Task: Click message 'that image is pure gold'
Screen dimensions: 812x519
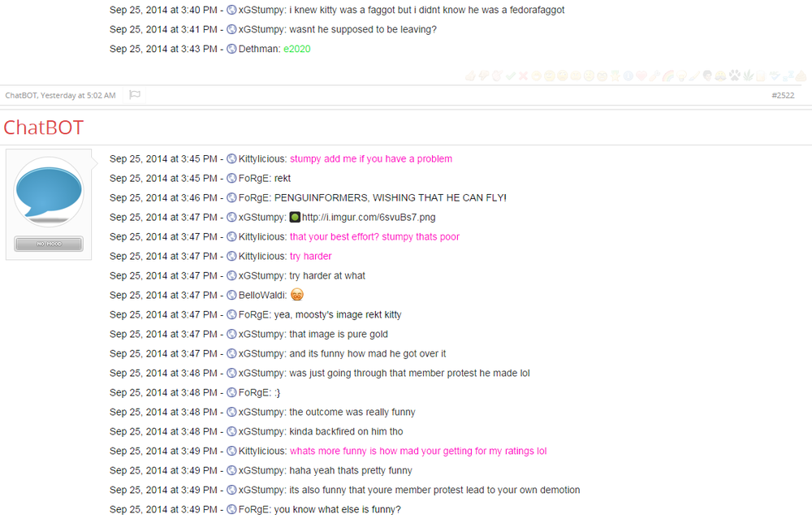Action: pos(338,334)
